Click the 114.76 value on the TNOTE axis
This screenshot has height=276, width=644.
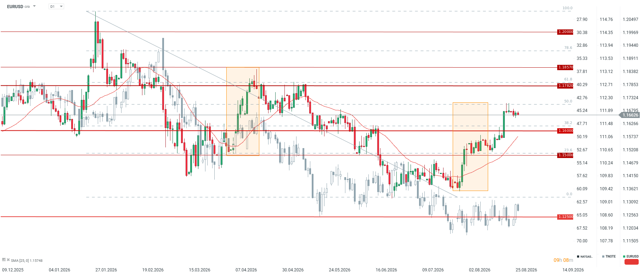pos(606,19)
